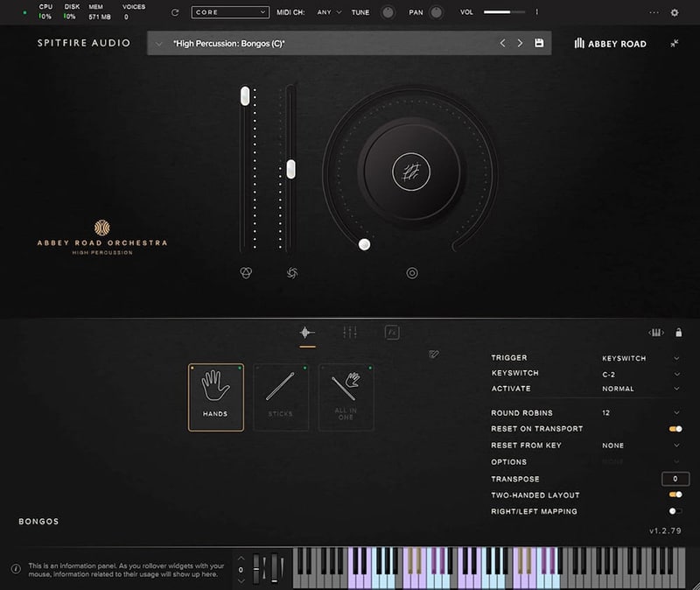The width and height of the screenshot is (700, 590).
Task: Click the expression icon below left slider
Action: (x=246, y=272)
